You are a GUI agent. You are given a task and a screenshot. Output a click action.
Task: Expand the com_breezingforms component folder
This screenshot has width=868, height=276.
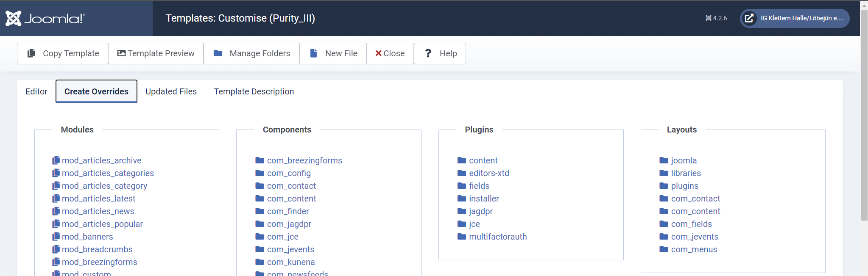tap(304, 160)
